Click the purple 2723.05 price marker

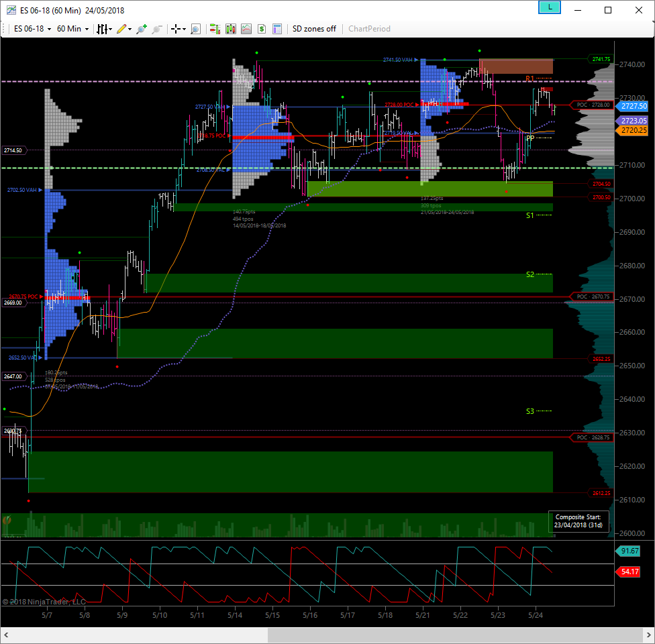click(x=634, y=121)
